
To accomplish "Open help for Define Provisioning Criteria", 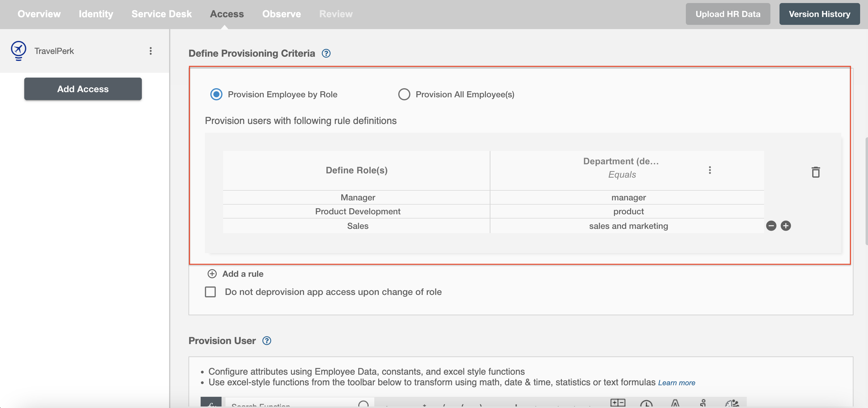I will 326,53.
